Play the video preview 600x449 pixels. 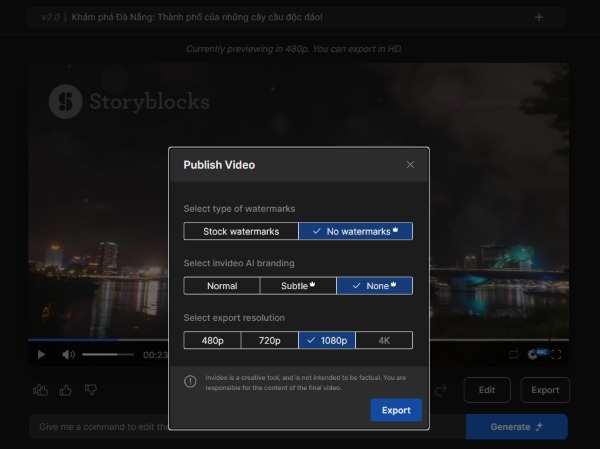[41, 354]
